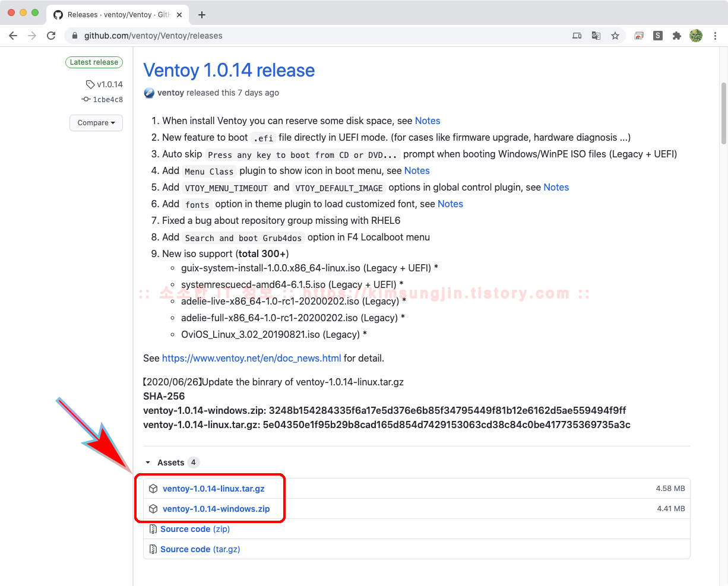Open the Extensions puzzle icon
728x586 pixels.
[x=676, y=36]
